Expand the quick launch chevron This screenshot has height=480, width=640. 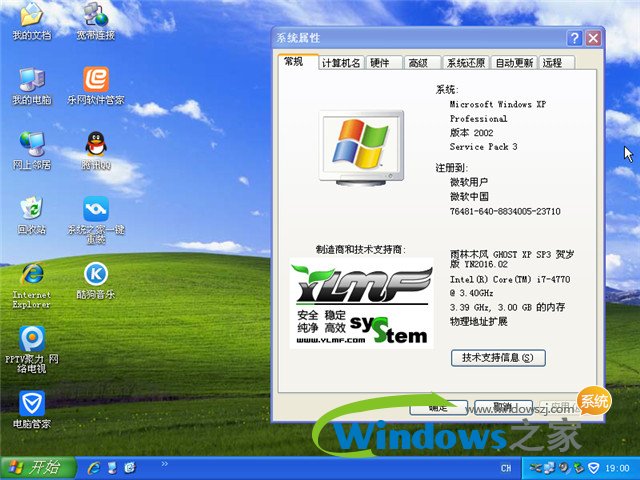coord(164,464)
